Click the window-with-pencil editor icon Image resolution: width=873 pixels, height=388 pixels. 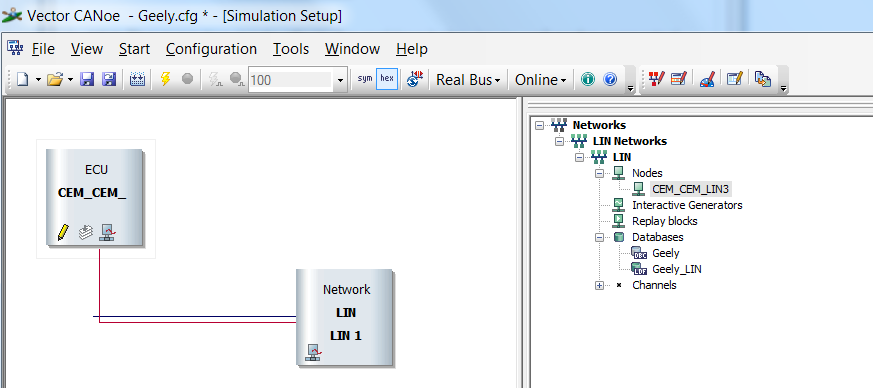point(735,79)
